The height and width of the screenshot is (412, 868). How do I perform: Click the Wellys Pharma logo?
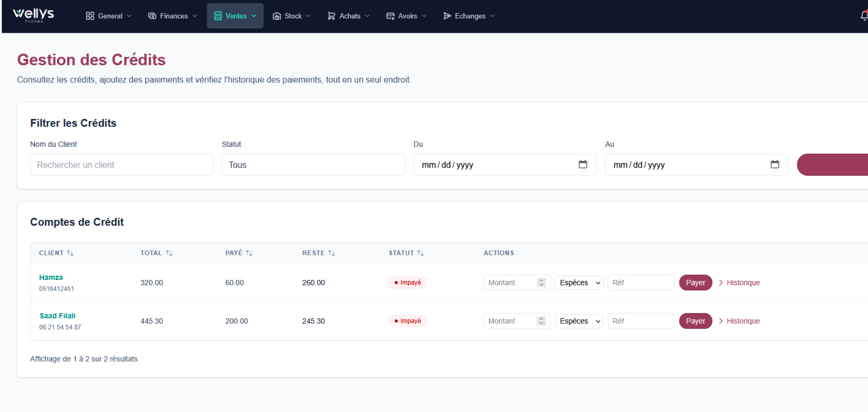(x=33, y=15)
